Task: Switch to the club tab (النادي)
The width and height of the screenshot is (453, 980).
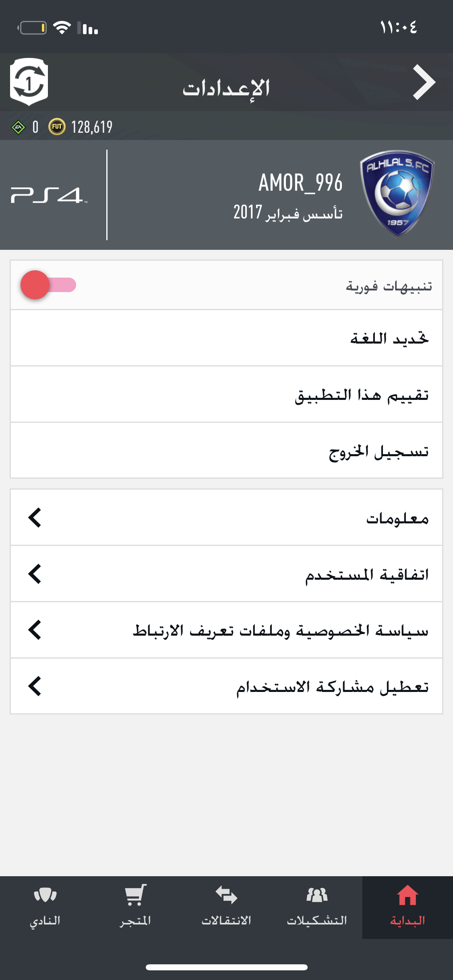Action: point(45,908)
